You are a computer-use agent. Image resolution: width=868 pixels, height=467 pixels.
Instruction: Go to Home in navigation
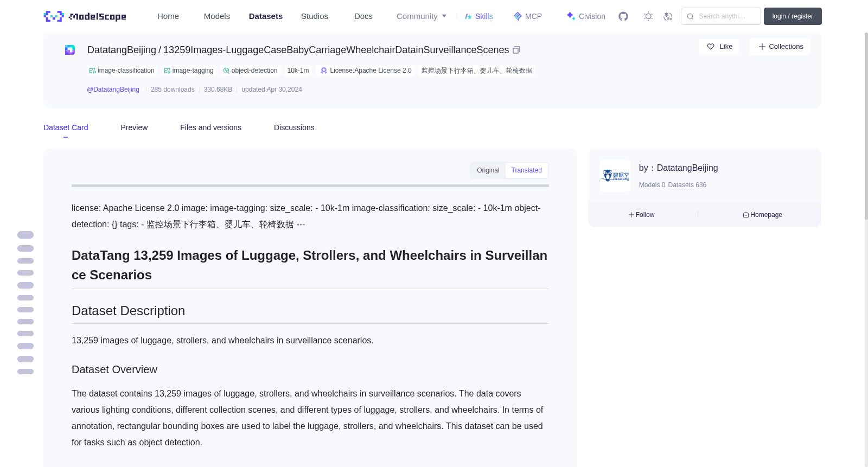[x=168, y=16]
